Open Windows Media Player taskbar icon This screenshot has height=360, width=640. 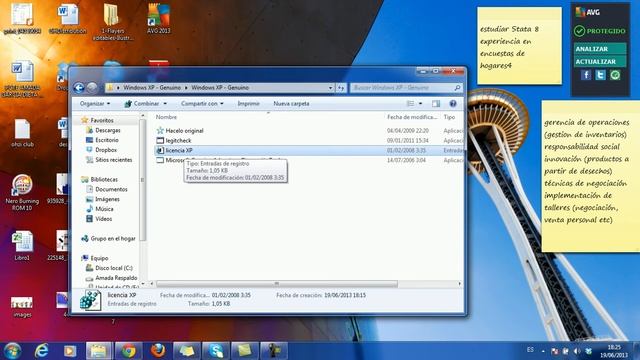point(70,351)
